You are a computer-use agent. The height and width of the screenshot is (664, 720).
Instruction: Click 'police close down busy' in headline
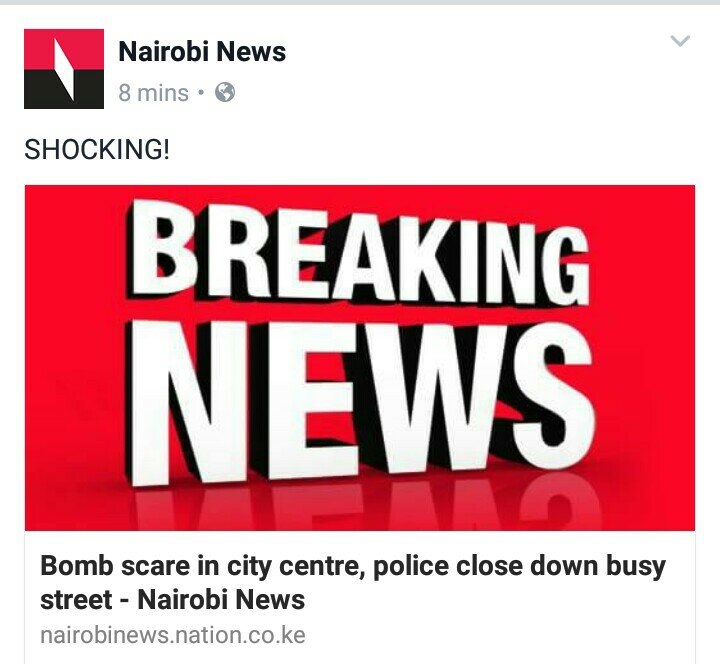tap(519, 566)
